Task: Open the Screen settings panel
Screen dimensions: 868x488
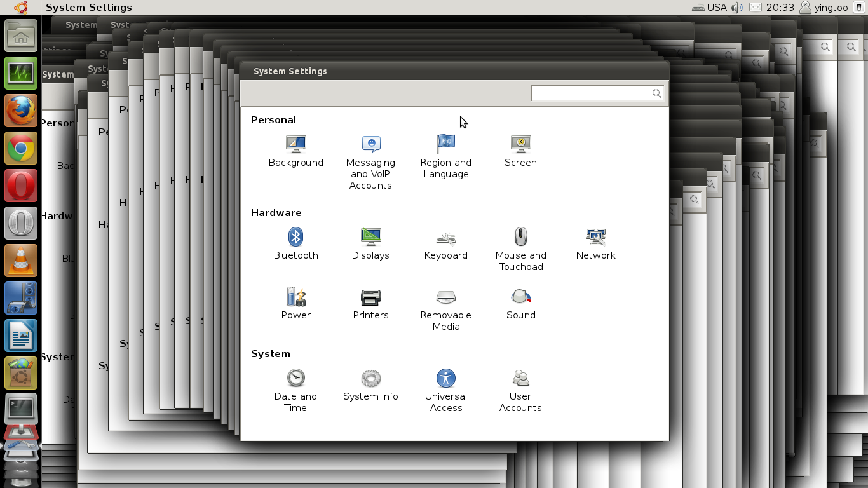Action: click(x=520, y=151)
